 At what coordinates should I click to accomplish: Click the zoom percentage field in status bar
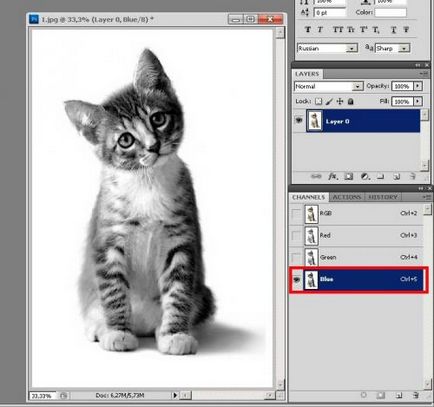pyautogui.click(x=43, y=396)
